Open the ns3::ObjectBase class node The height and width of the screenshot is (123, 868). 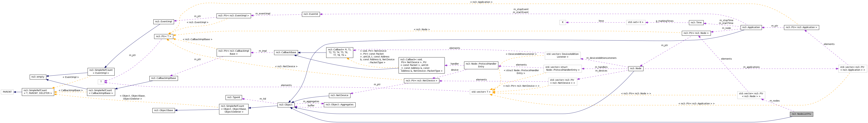click(x=163, y=110)
